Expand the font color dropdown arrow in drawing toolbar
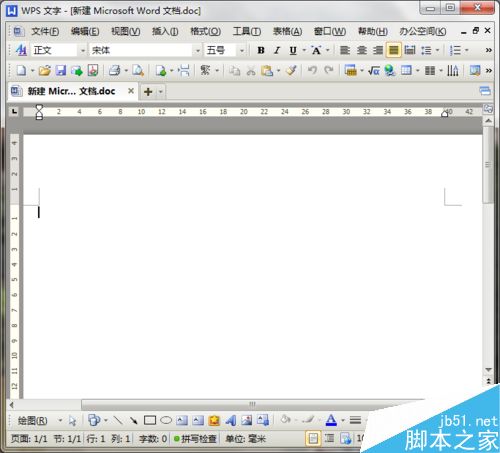500x453 pixels. pos(343,420)
